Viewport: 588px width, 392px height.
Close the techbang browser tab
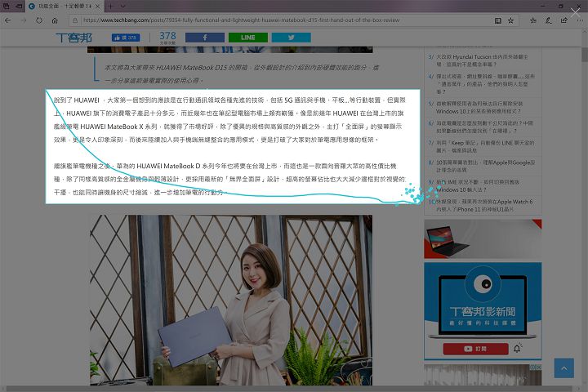tap(97, 7)
